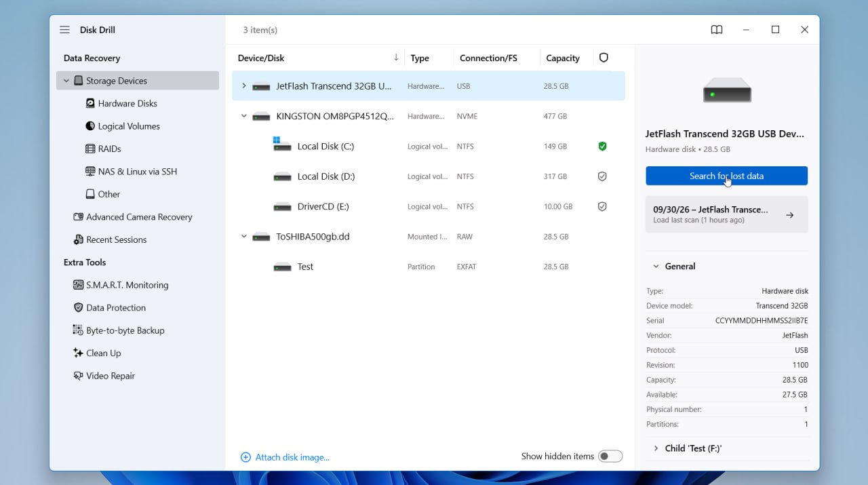This screenshot has height=485, width=868.
Task: Click the Recent Sessions icon
Action: (x=78, y=239)
